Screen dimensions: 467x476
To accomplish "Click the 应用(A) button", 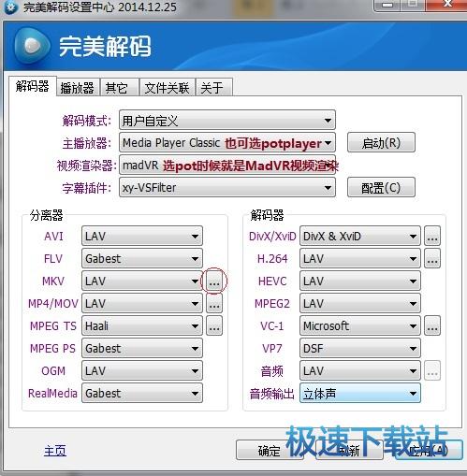I will click(430, 450).
